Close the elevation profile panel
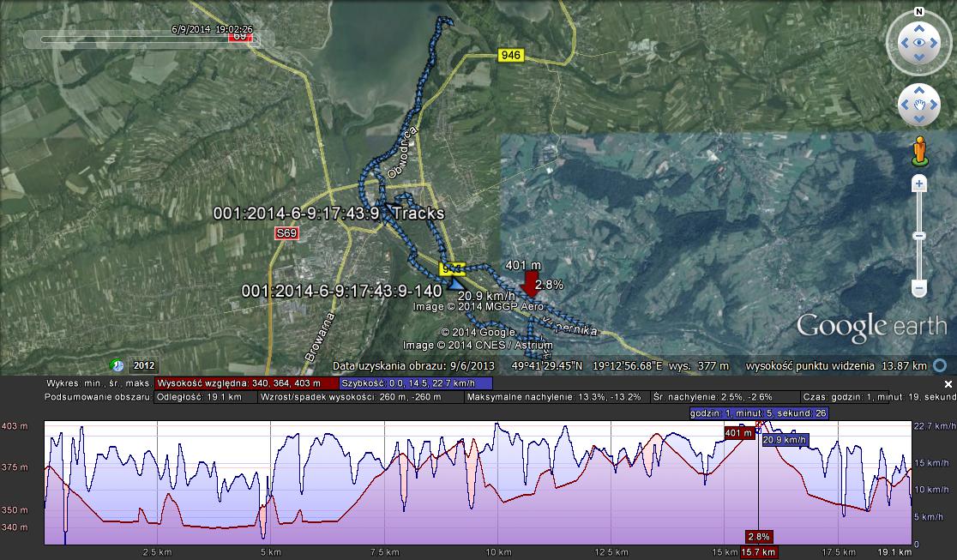The image size is (957, 560). pos(948,383)
